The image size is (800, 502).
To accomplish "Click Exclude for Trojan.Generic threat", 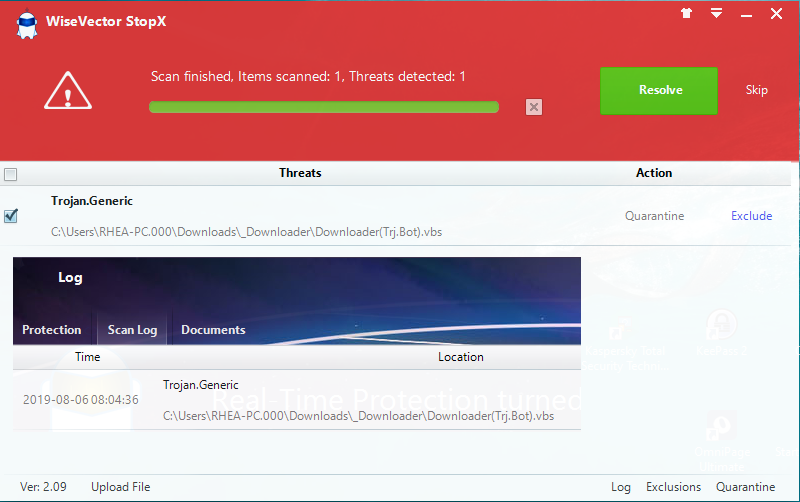I will tap(752, 216).
